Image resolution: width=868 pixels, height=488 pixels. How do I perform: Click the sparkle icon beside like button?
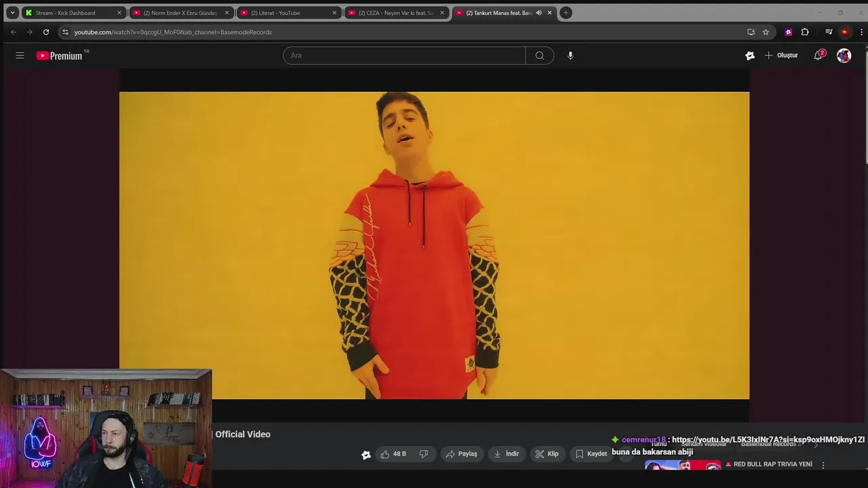tap(366, 455)
